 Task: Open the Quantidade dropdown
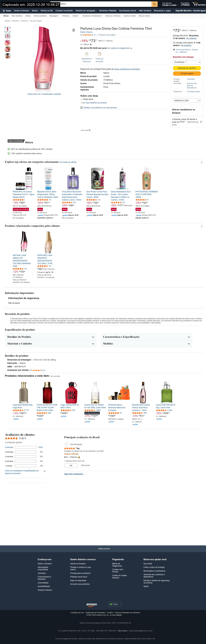coord(187,62)
